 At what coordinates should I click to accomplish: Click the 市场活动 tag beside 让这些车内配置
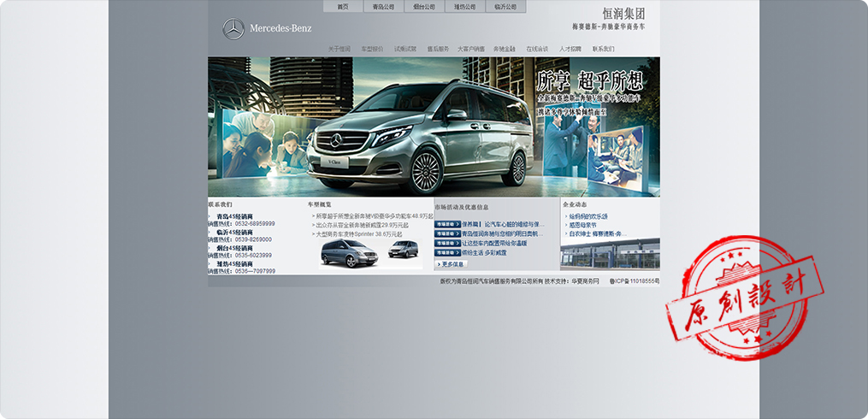[448, 244]
